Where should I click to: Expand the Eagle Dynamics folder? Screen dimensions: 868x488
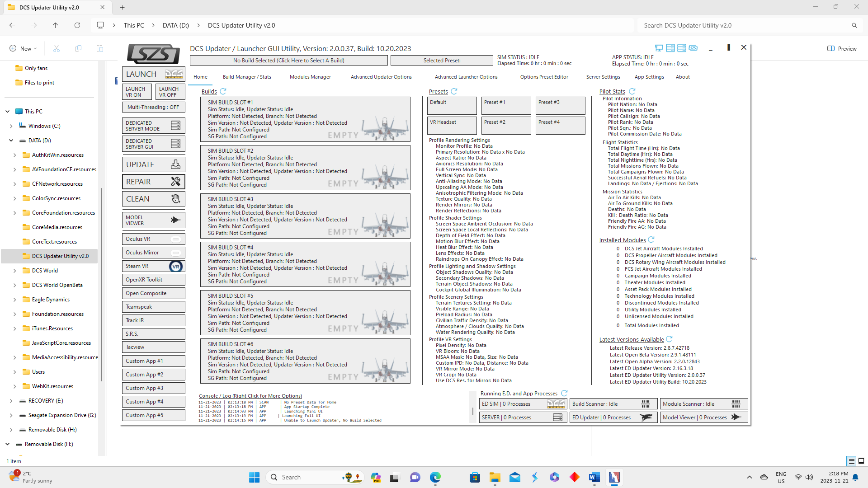(x=15, y=300)
